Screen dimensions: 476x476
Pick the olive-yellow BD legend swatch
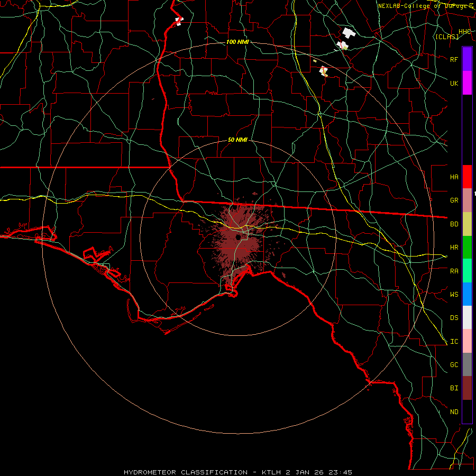click(467, 224)
